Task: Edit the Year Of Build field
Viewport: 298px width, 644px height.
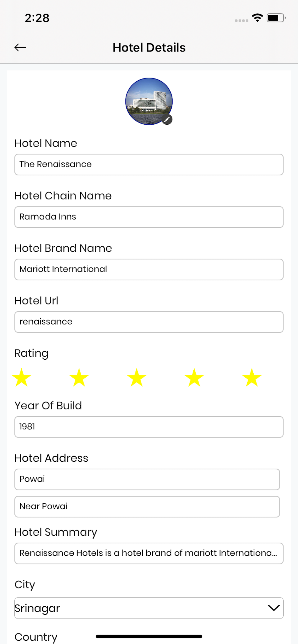Action: [x=149, y=427]
